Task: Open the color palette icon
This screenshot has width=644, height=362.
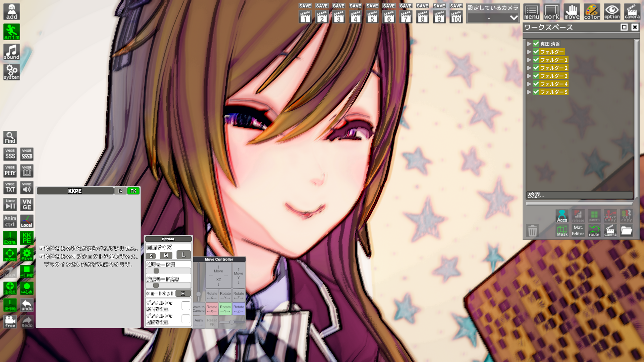Action: [592, 12]
